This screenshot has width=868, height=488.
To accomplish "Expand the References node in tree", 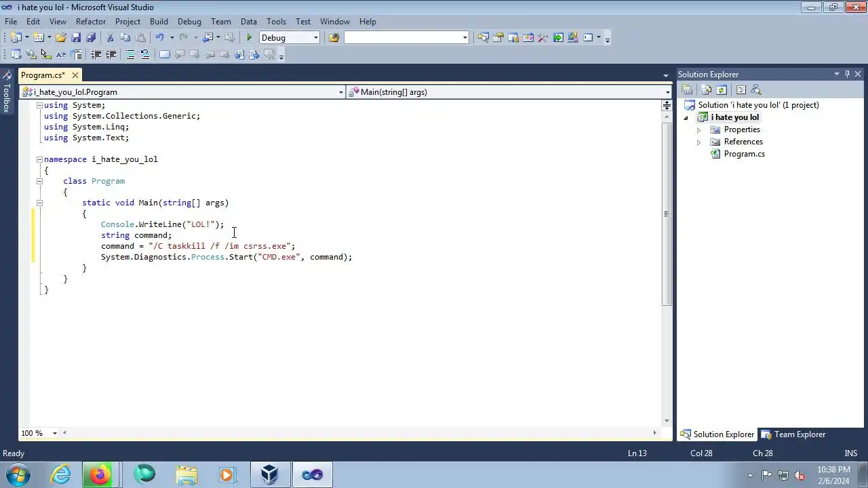I will pos(698,142).
